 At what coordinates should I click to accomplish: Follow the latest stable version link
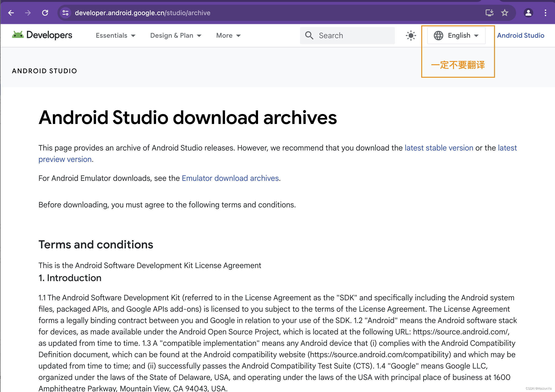(x=439, y=148)
